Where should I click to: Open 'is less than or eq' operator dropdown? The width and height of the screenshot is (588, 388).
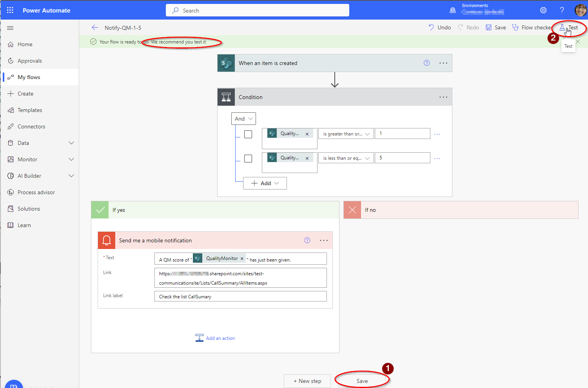point(346,158)
